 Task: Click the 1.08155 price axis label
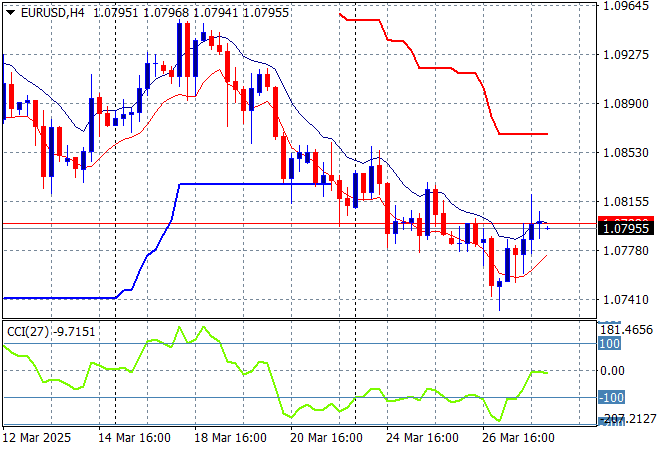click(x=626, y=201)
